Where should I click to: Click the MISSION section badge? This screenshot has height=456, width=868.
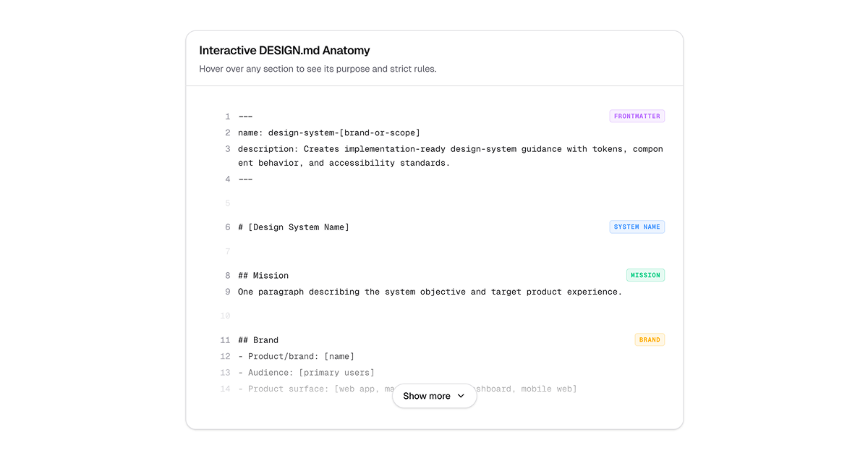(x=645, y=275)
